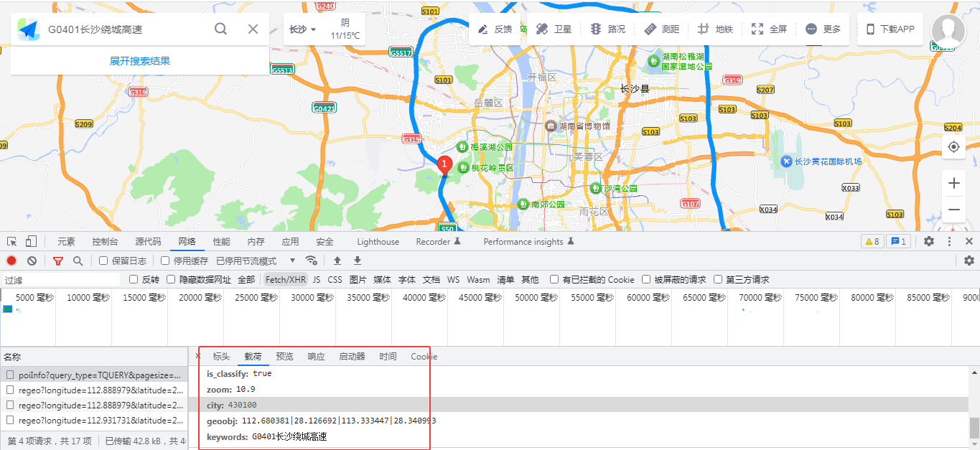
Task: Toggle the network filter funnel icon
Action: [58, 261]
